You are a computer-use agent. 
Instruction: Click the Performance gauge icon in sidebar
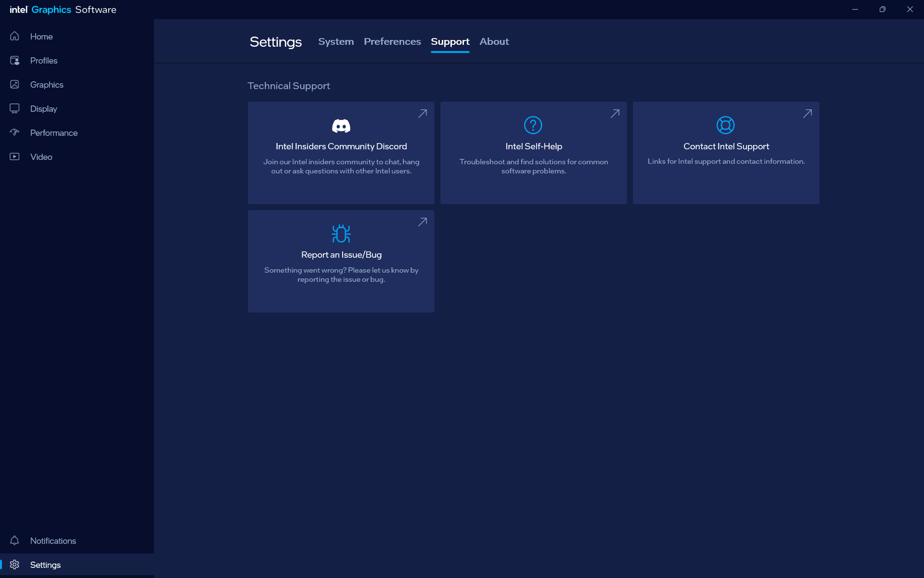pos(14,132)
